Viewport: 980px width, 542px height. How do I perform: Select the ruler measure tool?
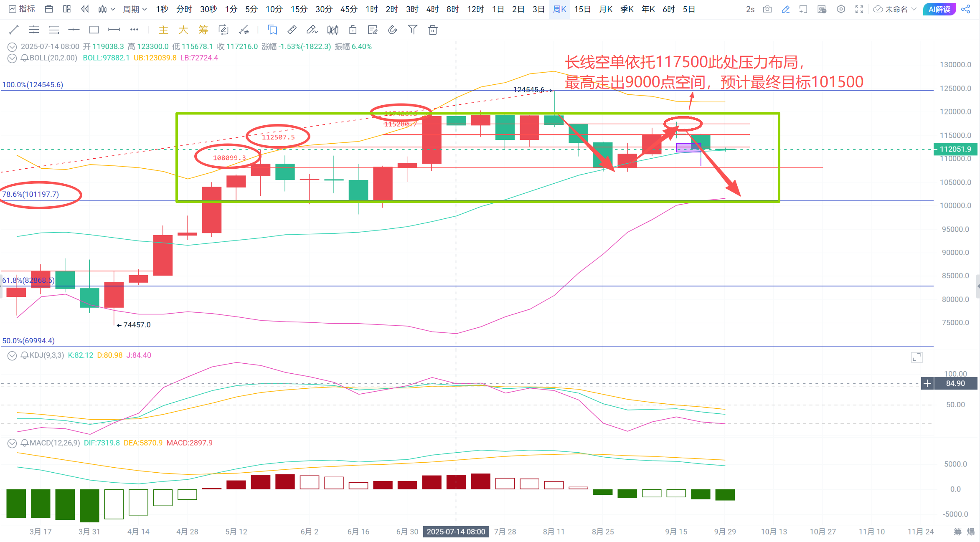[292, 30]
